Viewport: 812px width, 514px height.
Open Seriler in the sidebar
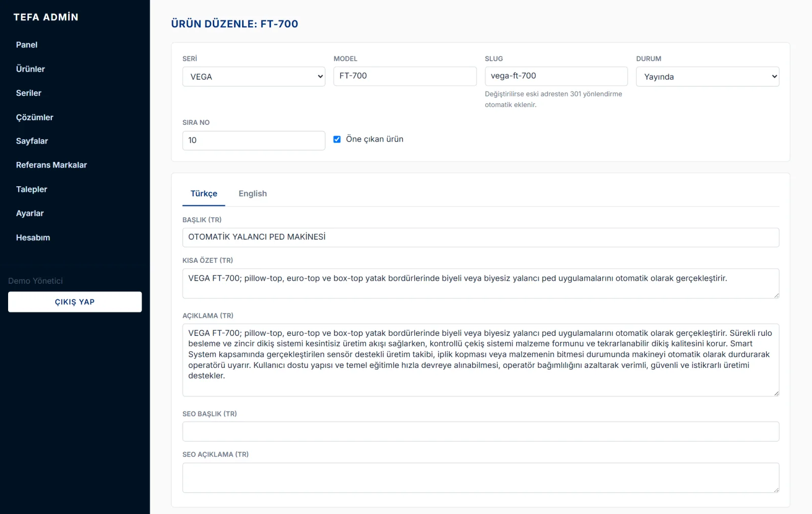click(x=28, y=93)
